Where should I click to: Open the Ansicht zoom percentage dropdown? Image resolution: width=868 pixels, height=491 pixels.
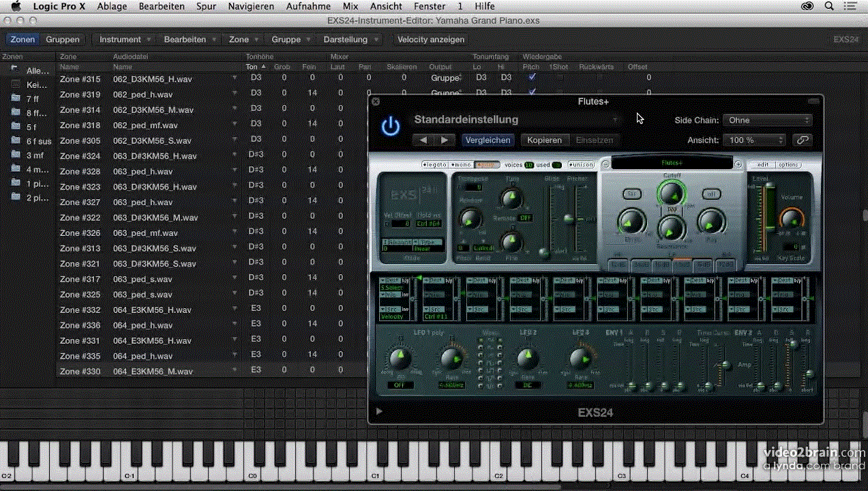tap(755, 140)
